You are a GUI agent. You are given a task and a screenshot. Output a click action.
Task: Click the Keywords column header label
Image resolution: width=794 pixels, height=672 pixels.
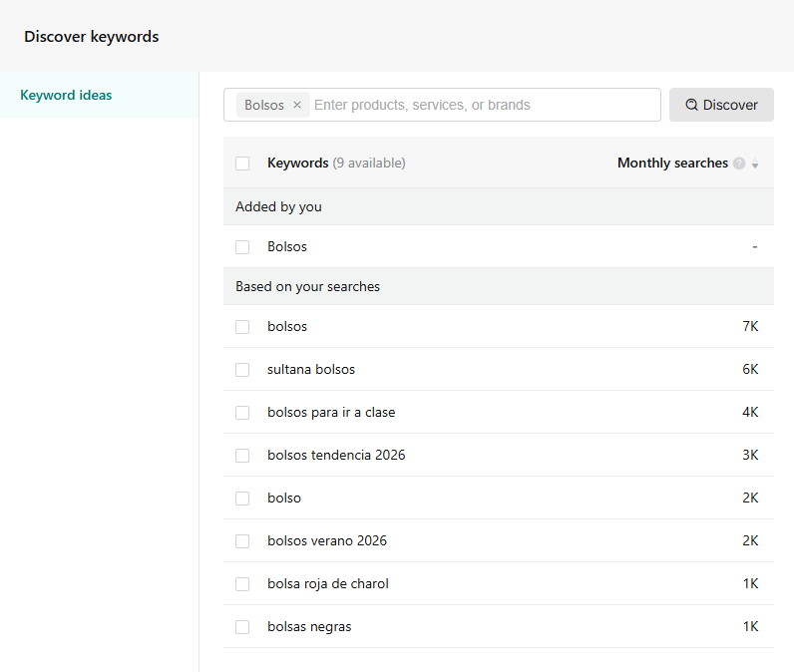click(x=297, y=163)
